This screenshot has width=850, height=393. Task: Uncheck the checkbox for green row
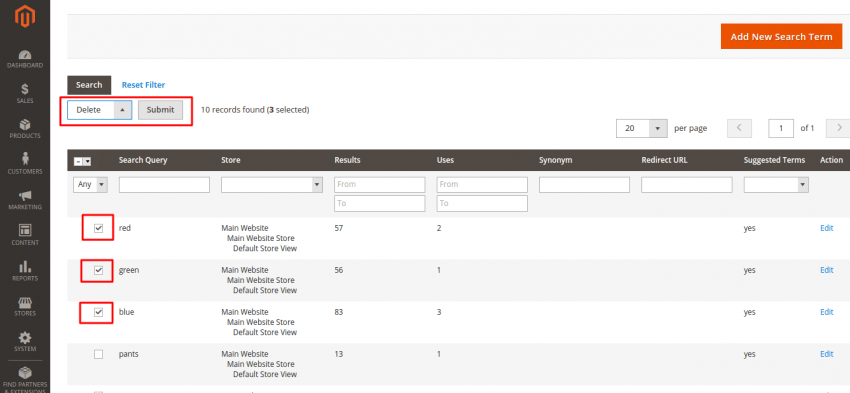(98, 270)
